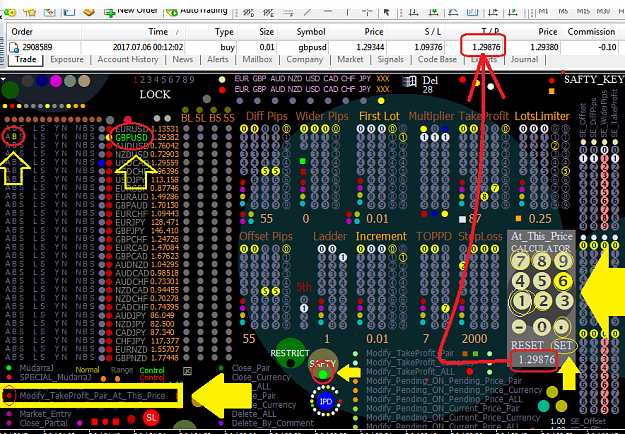Click calculator display showing 1.29876
This screenshot has height=434, width=625.
536,360
